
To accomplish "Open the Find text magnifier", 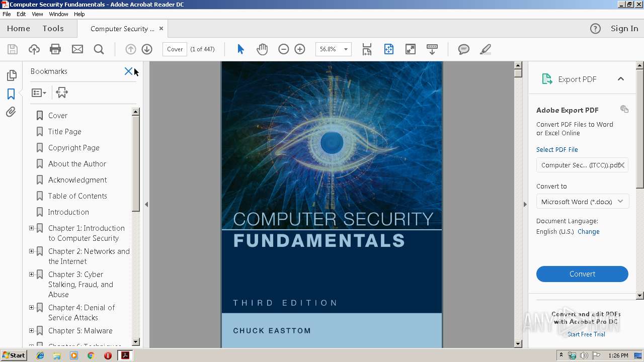I will 99,49.
